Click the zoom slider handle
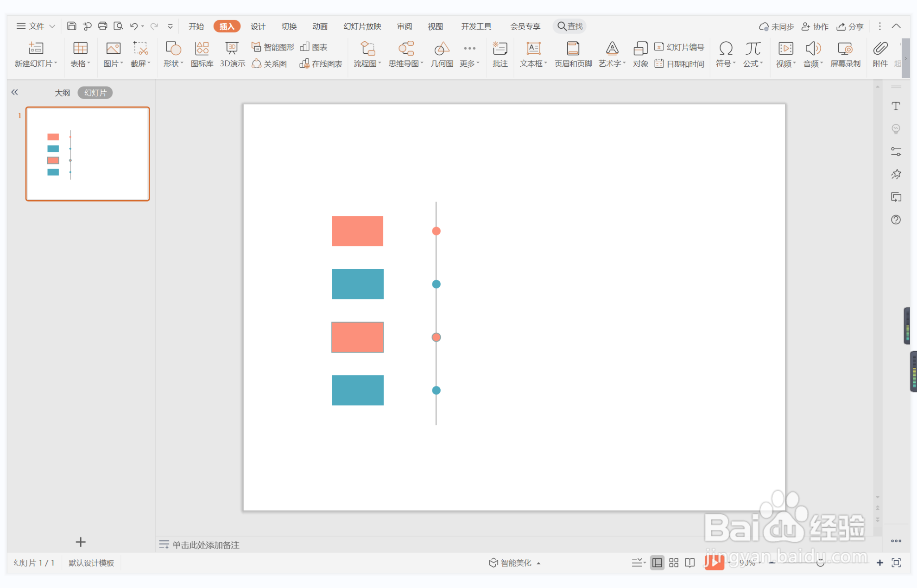This screenshot has height=588, width=917. (x=820, y=563)
